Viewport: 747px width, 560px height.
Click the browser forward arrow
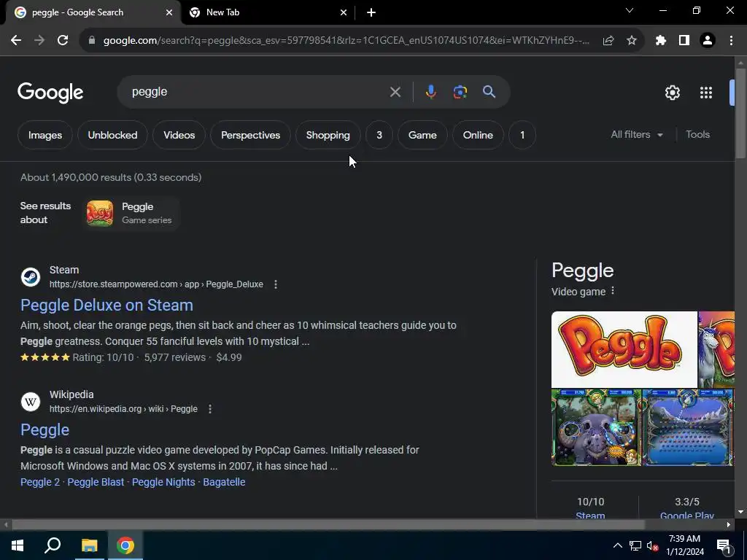click(39, 41)
